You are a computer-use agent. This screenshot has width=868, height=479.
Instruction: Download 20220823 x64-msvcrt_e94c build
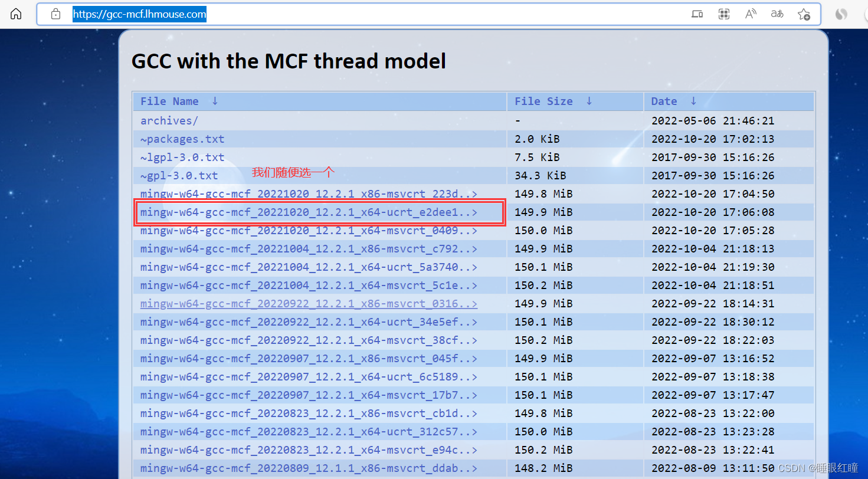[309, 450]
